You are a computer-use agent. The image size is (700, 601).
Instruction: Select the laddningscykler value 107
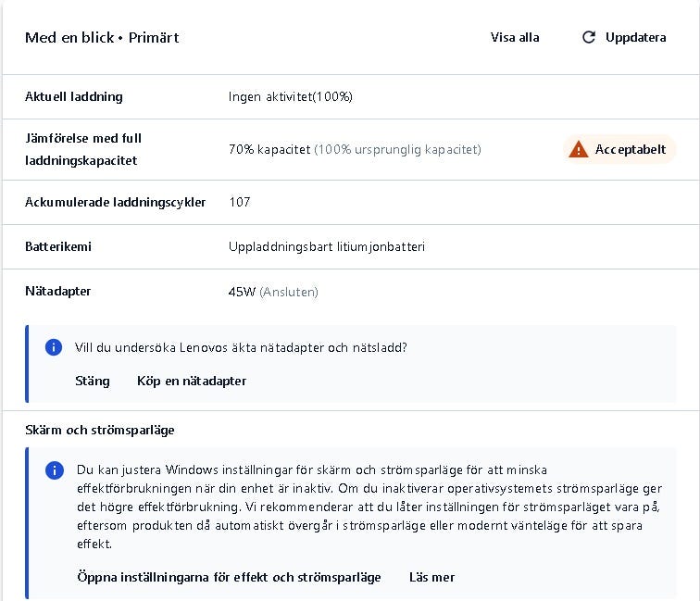[x=240, y=202]
